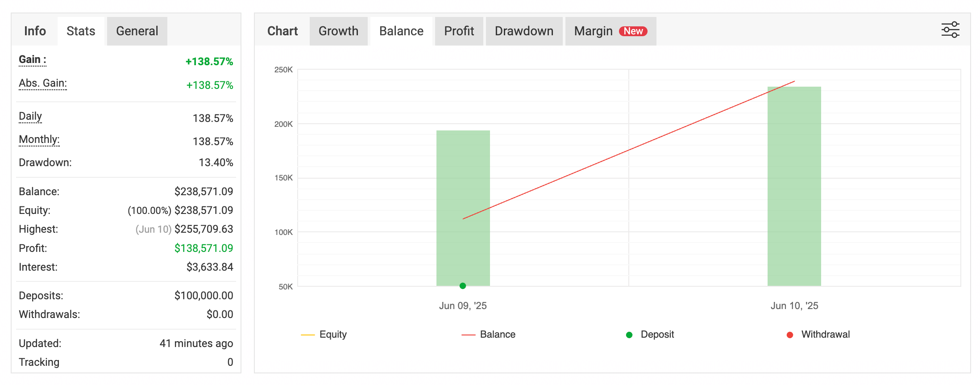This screenshot has width=980, height=385.
Task: Select the Balance chart tab
Action: 401,31
